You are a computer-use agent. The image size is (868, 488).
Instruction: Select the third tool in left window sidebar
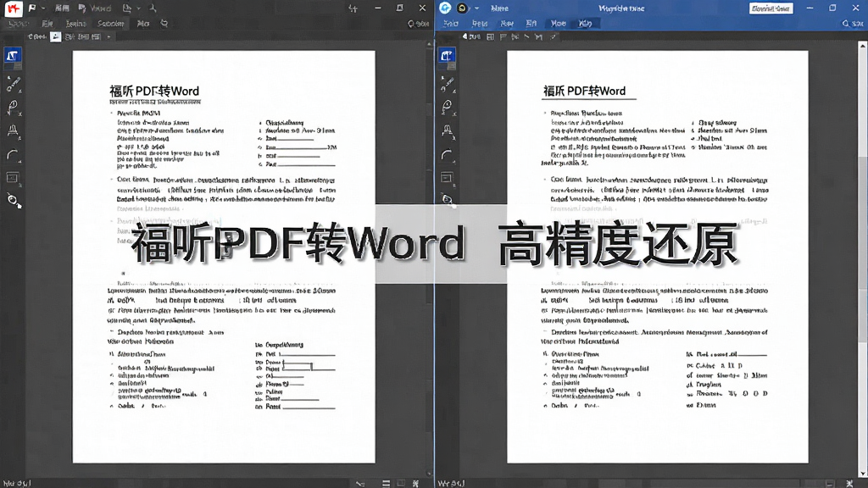[14, 108]
